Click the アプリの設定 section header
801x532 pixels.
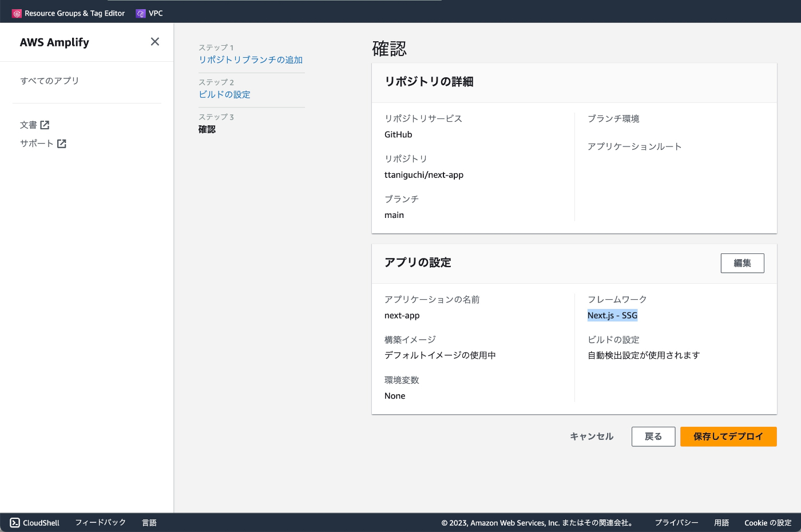tap(418, 263)
